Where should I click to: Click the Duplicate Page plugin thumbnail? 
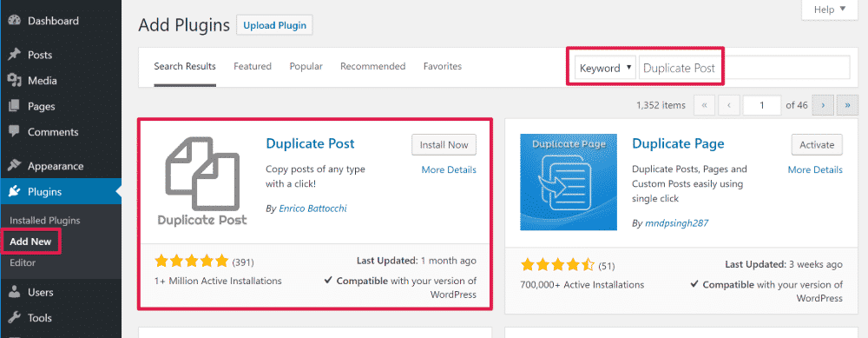pyautogui.click(x=569, y=182)
